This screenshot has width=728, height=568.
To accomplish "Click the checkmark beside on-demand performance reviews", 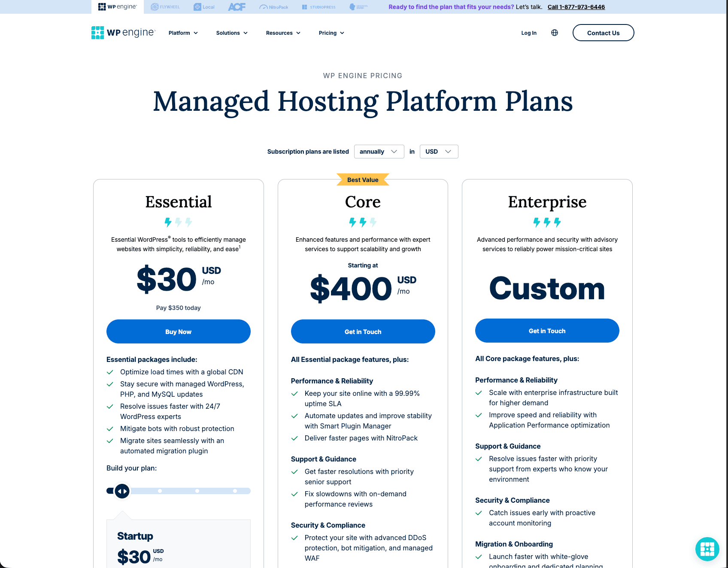I will [294, 494].
